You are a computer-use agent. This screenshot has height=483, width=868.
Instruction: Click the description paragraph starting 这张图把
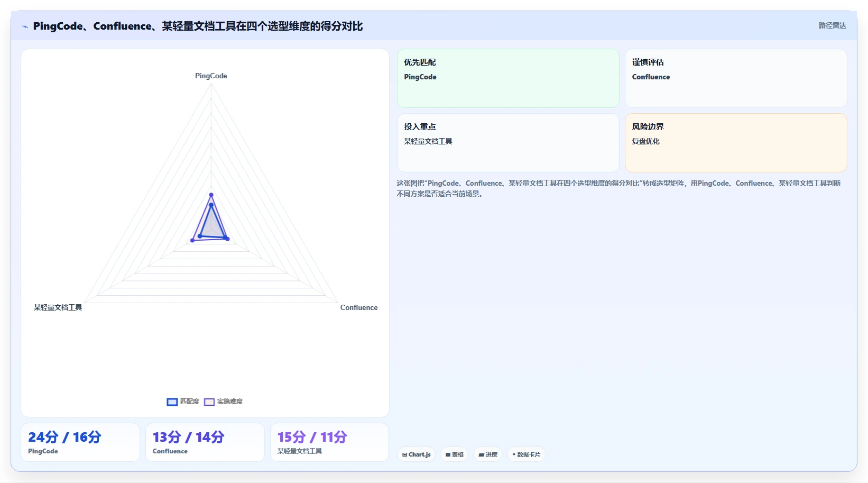(619, 188)
